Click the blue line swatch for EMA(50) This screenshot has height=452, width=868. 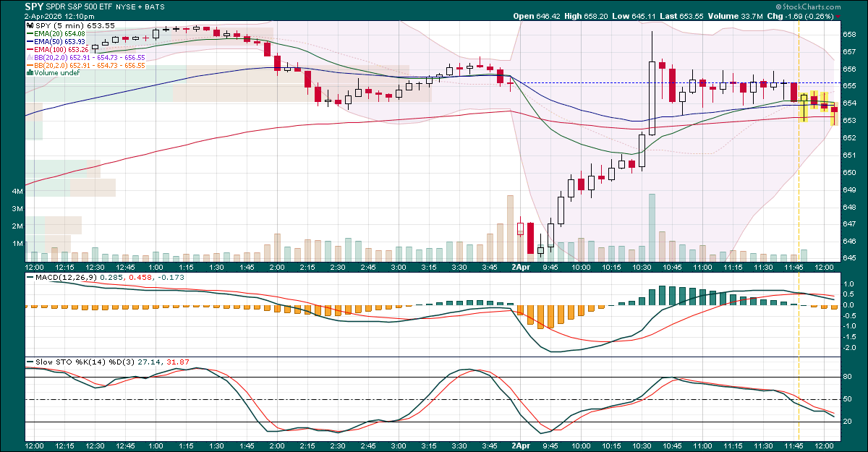click(28, 42)
